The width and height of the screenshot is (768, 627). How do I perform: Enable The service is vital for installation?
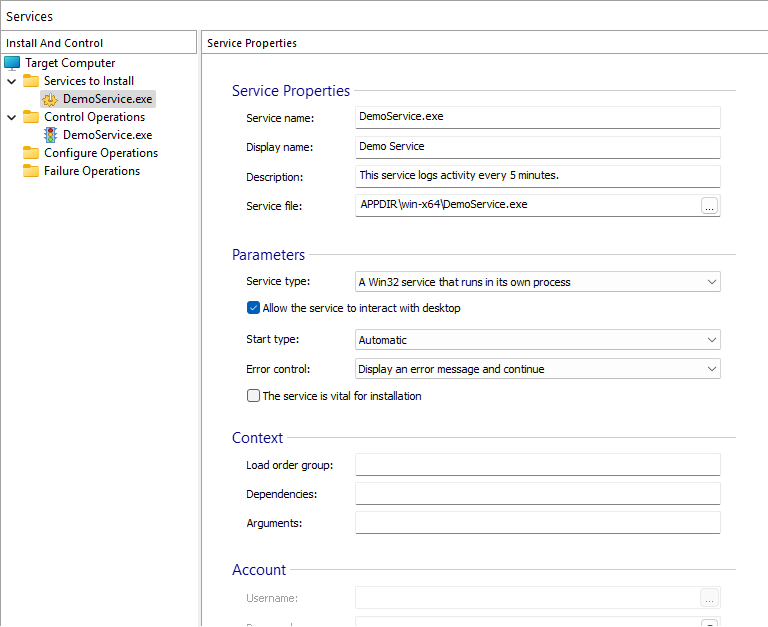click(x=254, y=396)
